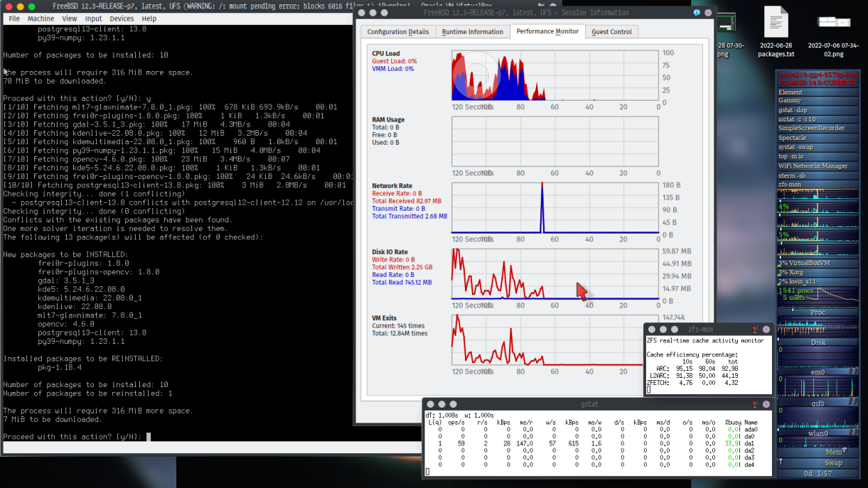
Task: Open the Machine menu
Action: tap(41, 18)
